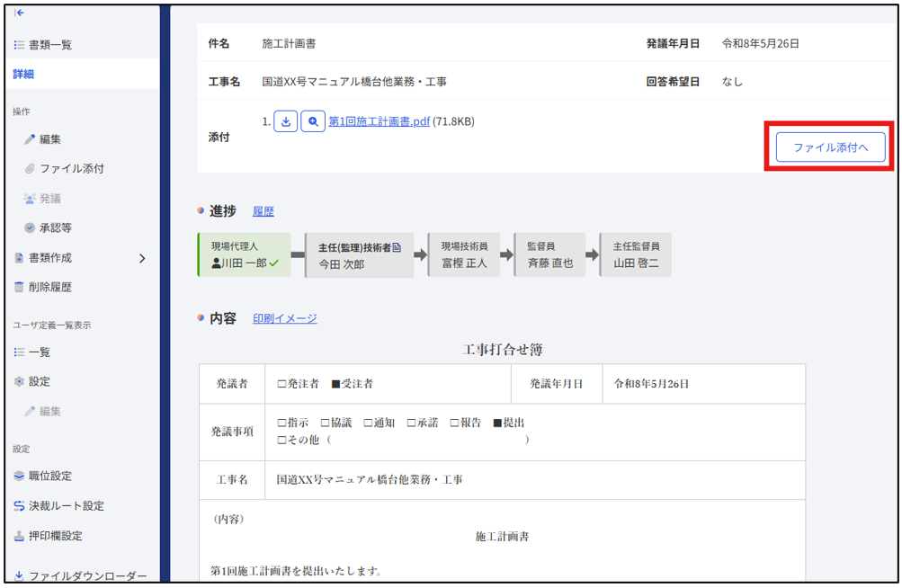Viewport: 902px width, 588px height.
Task: Click text 第1回施工計画書を提出いたします。
Action: point(297,571)
